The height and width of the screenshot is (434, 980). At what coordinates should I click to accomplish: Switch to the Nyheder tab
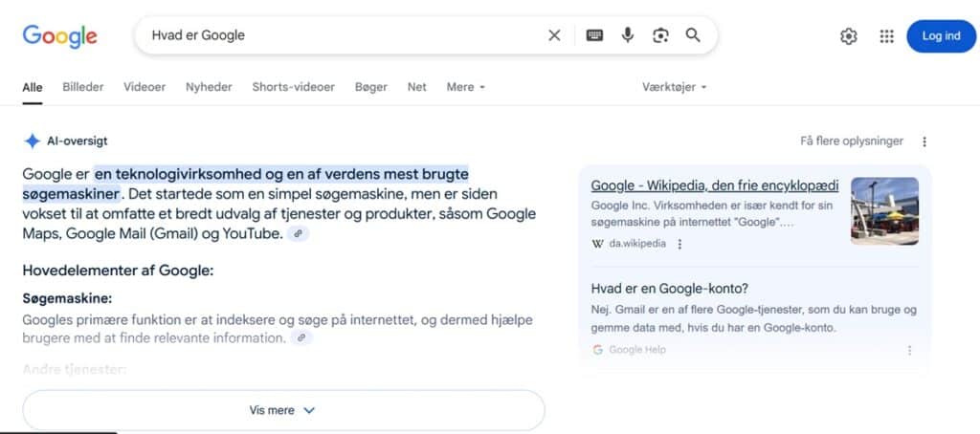point(209,87)
